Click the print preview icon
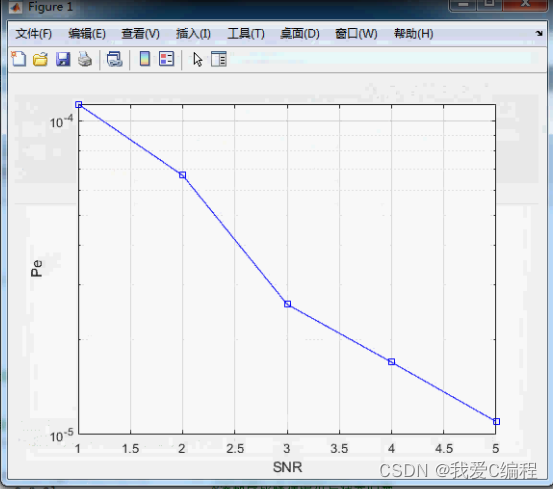 click(x=115, y=59)
